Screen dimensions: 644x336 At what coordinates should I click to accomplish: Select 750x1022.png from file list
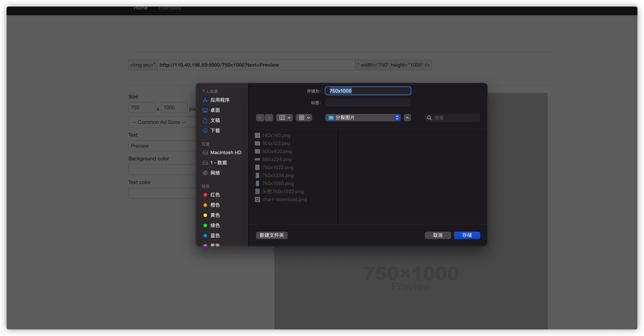click(278, 167)
